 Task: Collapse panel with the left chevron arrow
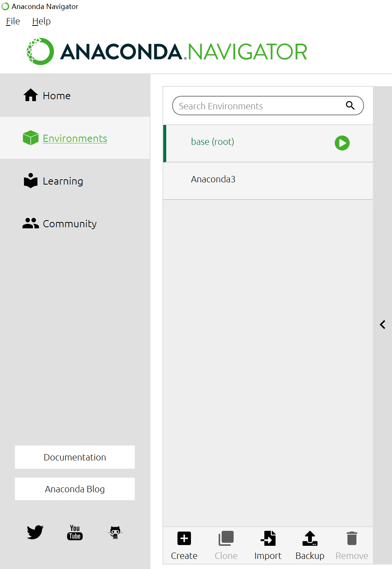tap(383, 325)
